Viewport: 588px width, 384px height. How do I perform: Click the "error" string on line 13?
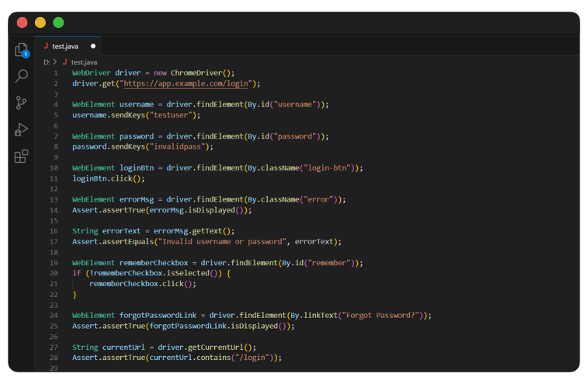click(318, 199)
